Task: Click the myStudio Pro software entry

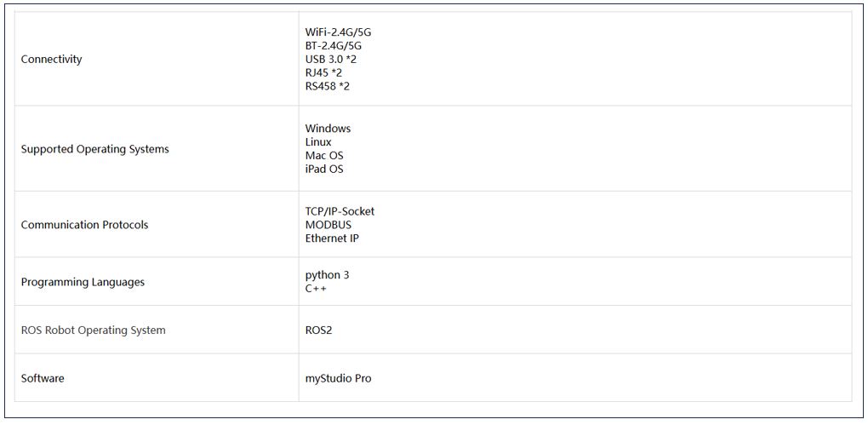Action: click(338, 378)
